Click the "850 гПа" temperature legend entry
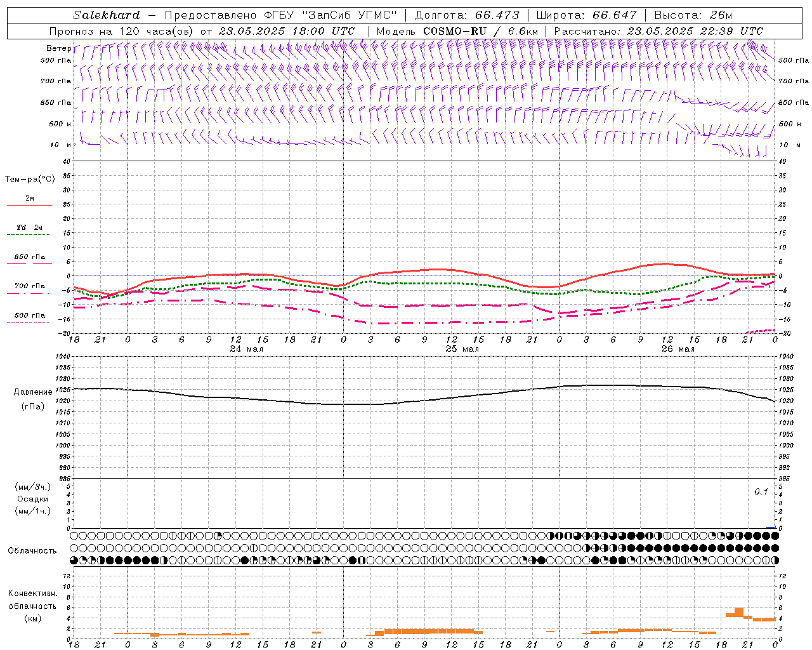 tap(30, 257)
